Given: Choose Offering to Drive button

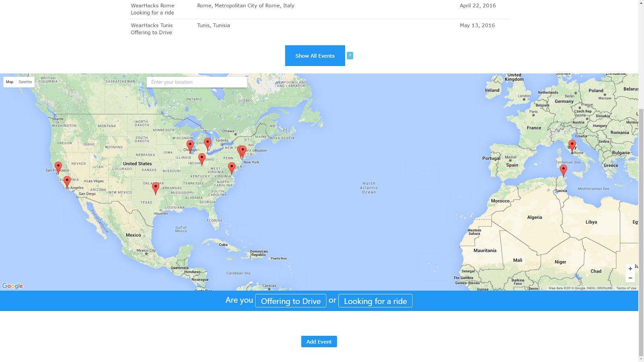Looking at the screenshot, I should [x=291, y=301].
